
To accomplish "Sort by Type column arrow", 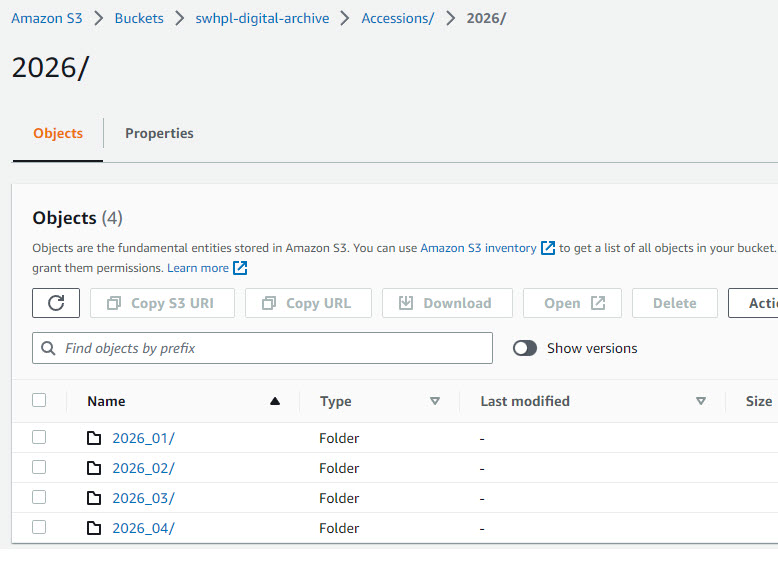I will point(435,401).
